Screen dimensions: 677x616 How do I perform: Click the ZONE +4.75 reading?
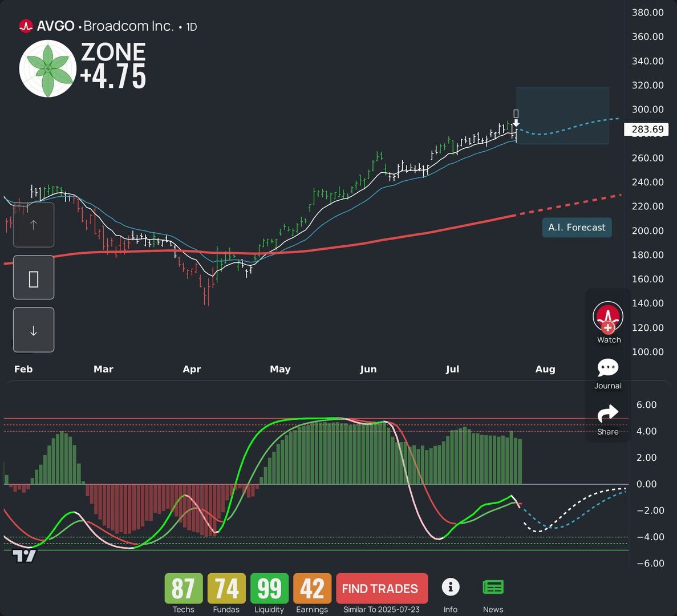click(x=113, y=65)
